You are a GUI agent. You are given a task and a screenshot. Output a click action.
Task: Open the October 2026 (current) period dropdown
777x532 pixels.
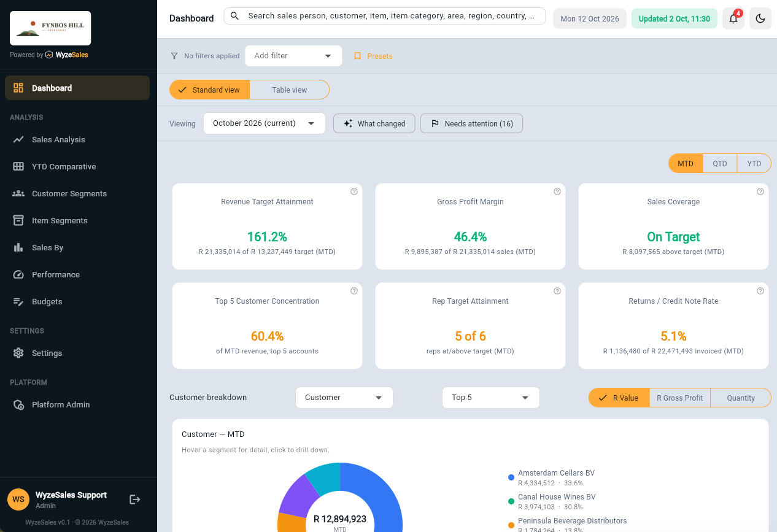click(x=265, y=123)
